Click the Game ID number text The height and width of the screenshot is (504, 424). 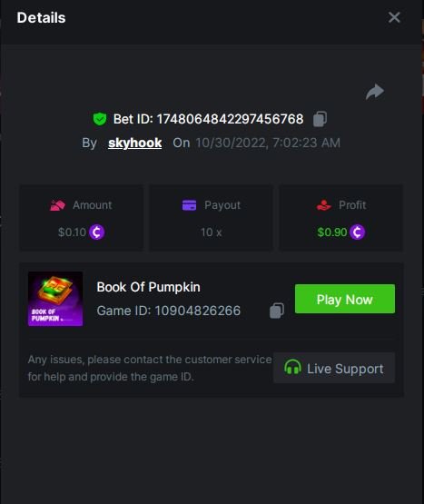(x=198, y=311)
